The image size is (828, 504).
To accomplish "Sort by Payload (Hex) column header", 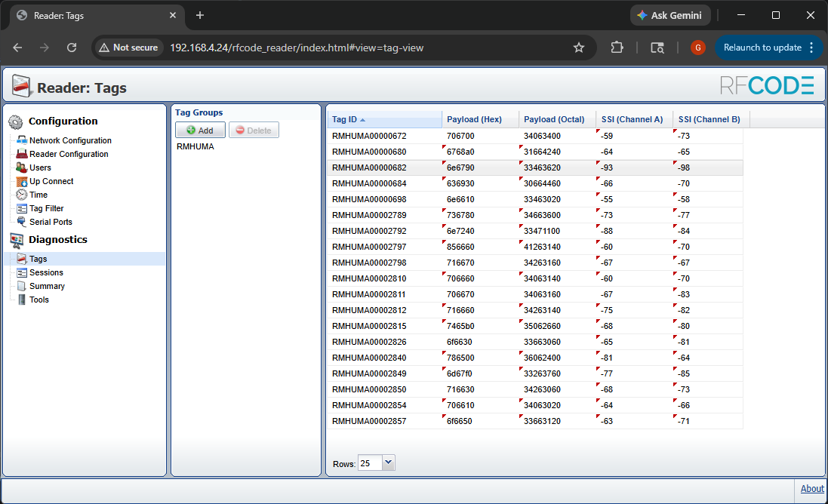I will tap(474, 119).
